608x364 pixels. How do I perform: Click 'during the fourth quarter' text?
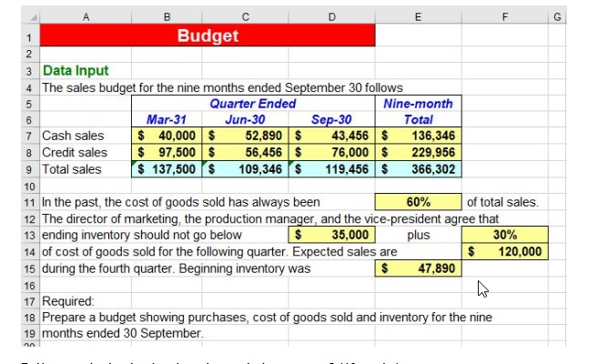click(x=176, y=268)
